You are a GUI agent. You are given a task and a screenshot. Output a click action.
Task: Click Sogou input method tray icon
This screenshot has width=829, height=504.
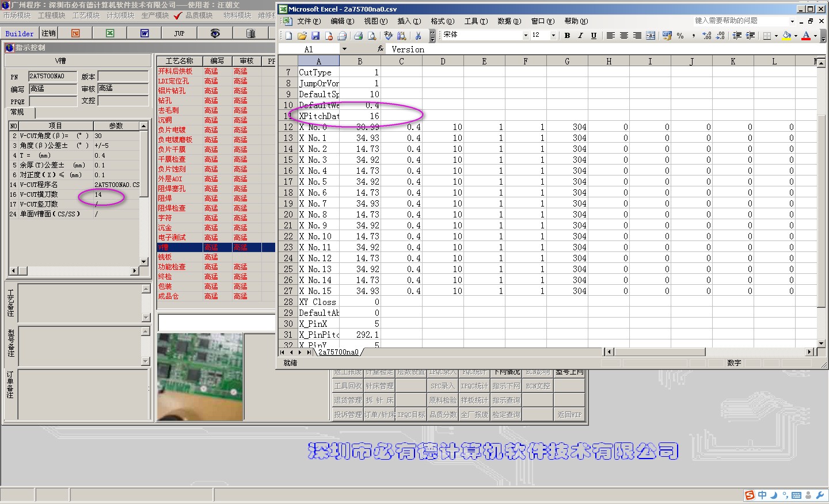pos(750,495)
